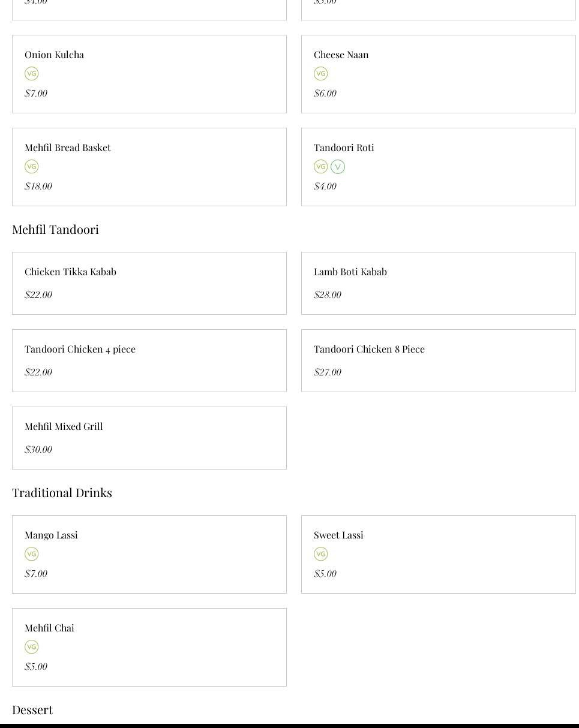Click the vegetarian icon under Mehfil Chai
Screen dimensions: 579x728
pyautogui.click(x=32, y=647)
